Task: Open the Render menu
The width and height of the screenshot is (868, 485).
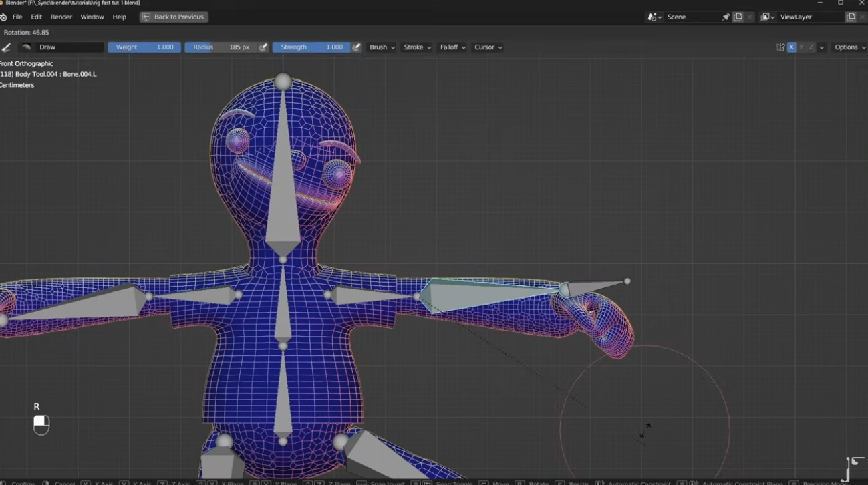Action: pyautogui.click(x=61, y=17)
